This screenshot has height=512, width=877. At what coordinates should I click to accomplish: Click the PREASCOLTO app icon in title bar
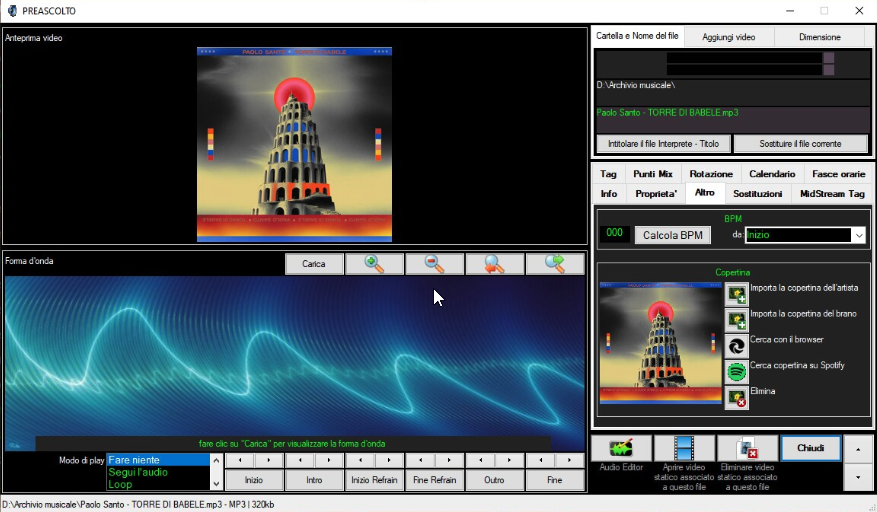pos(12,11)
